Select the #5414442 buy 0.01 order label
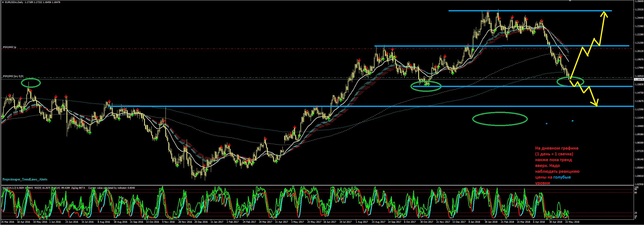Viewport: 644px width, 225px height. (13, 76)
